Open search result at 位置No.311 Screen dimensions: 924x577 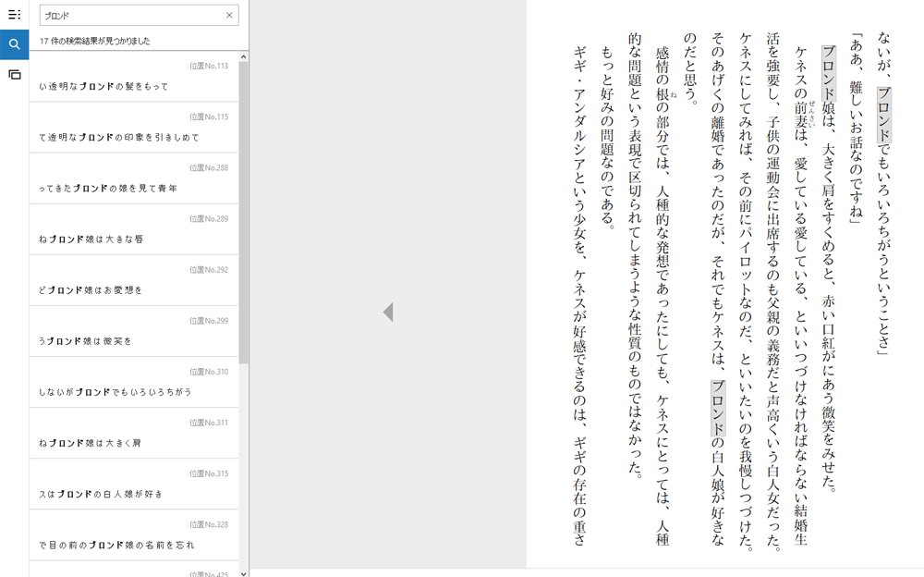(x=134, y=433)
